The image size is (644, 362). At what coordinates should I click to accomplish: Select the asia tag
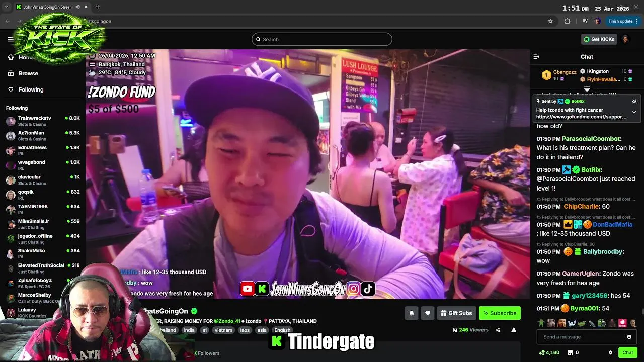[262, 330]
